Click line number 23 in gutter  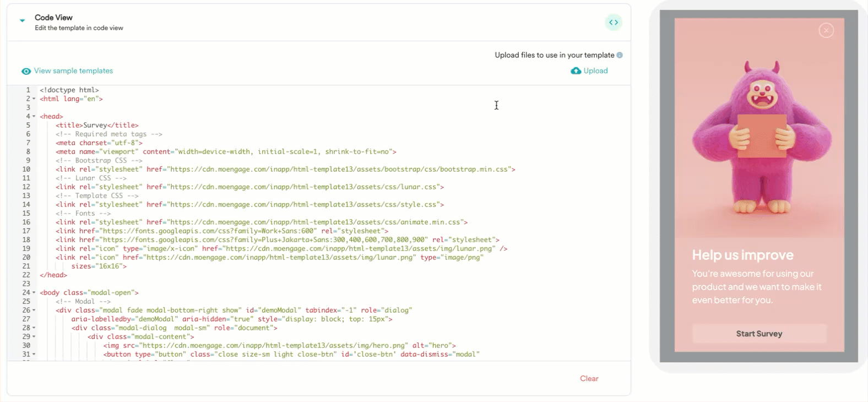[x=26, y=284]
